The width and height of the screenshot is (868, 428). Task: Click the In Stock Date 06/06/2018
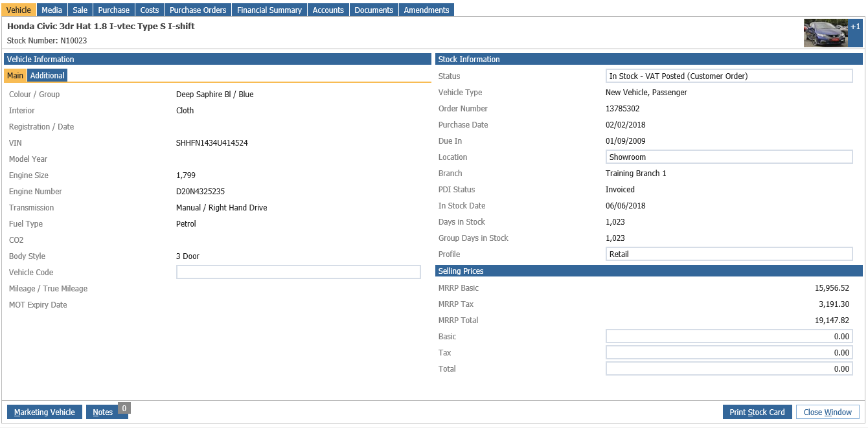625,206
